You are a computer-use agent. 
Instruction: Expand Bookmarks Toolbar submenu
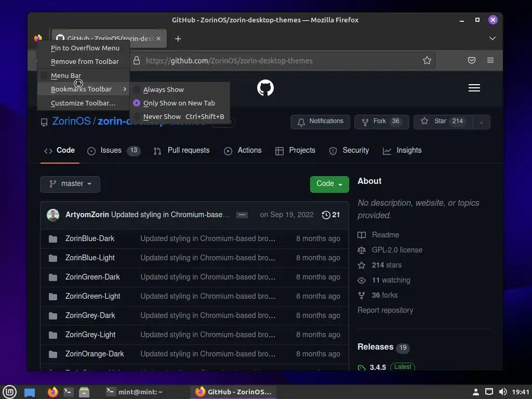coord(84,89)
